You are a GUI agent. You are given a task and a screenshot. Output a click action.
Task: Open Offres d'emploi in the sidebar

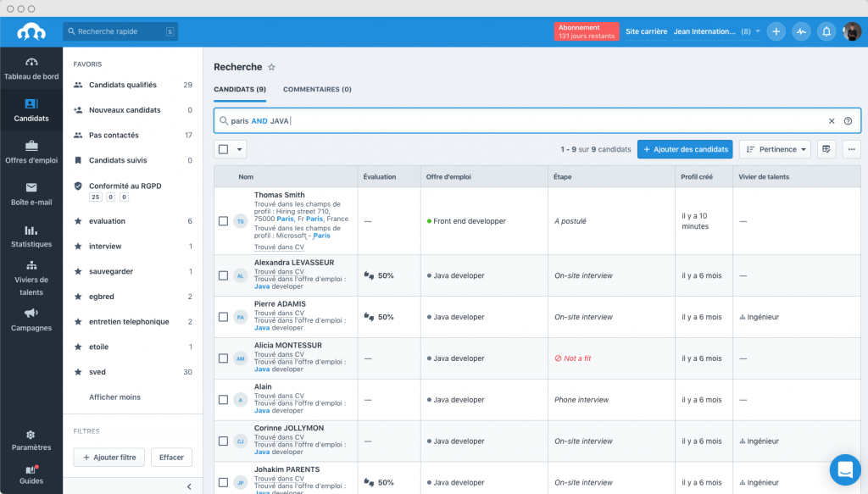pyautogui.click(x=31, y=153)
